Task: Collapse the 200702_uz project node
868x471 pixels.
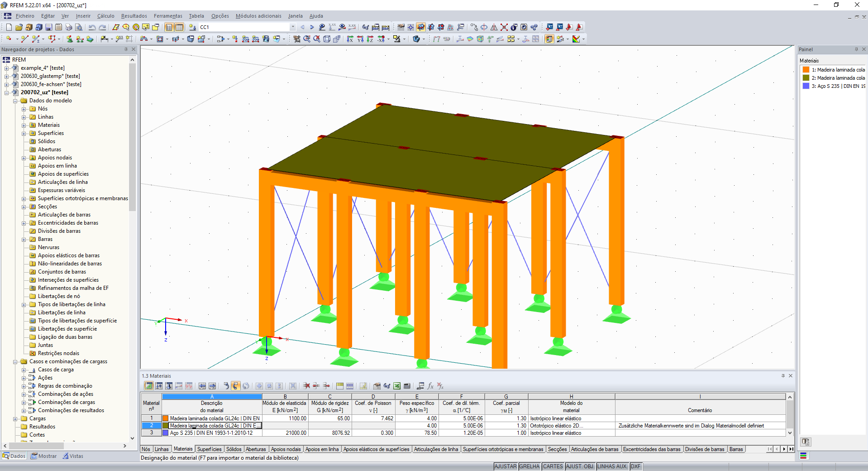Action: tap(7, 92)
